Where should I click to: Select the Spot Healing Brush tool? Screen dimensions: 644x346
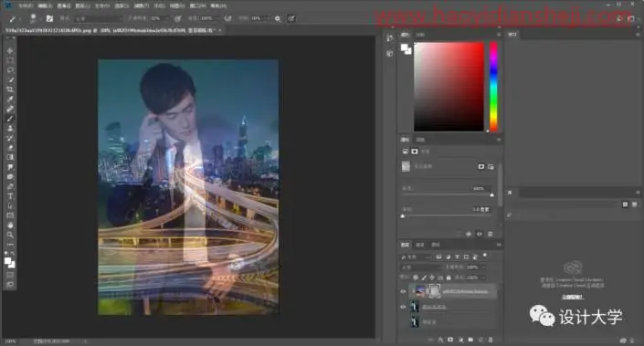coord(10,110)
